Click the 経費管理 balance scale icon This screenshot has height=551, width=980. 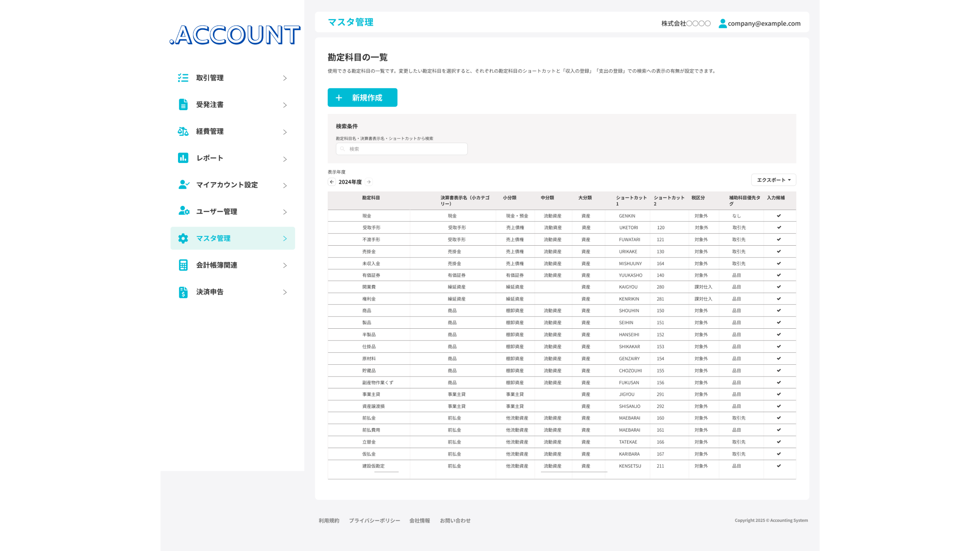[183, 131]
